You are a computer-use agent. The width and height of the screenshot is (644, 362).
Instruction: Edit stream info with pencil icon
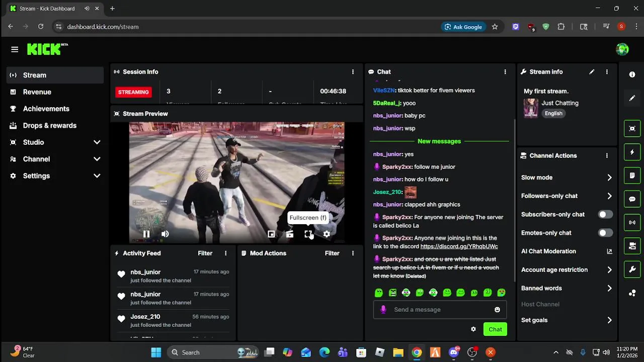(x=592, y=72)
